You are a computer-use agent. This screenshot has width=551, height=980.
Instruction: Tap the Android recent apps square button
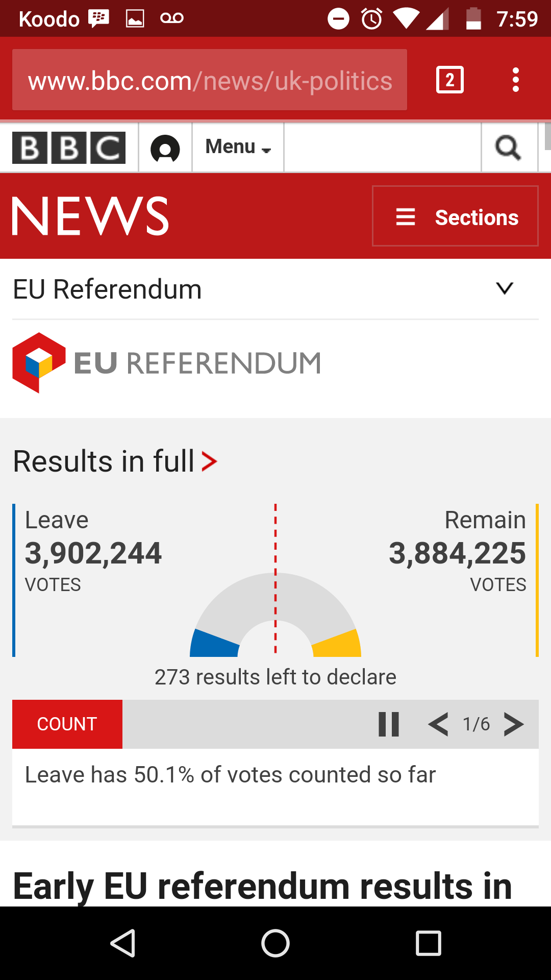(x=429, y=943)
